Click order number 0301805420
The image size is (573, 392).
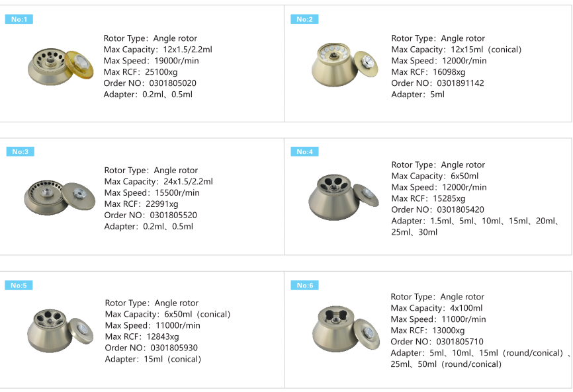point(461,210)
